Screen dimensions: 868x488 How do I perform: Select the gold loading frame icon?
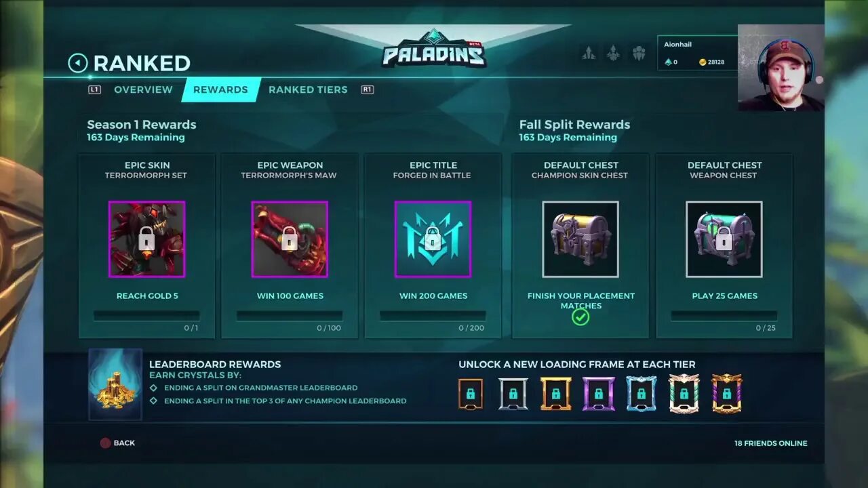(x=556, y=394)
